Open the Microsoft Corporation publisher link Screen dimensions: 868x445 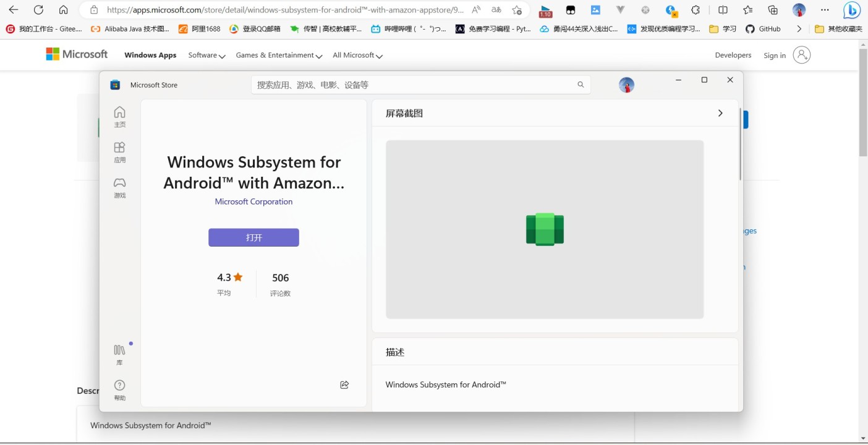click(x=253, y=201)
